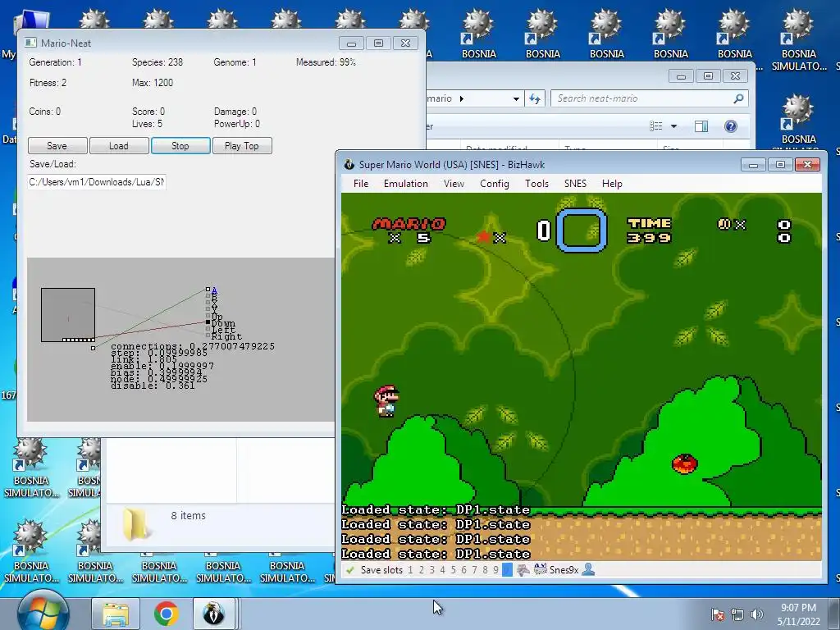Open the View menu in BizHawk
Screen dimensions: 840x630
click(454, 184)
